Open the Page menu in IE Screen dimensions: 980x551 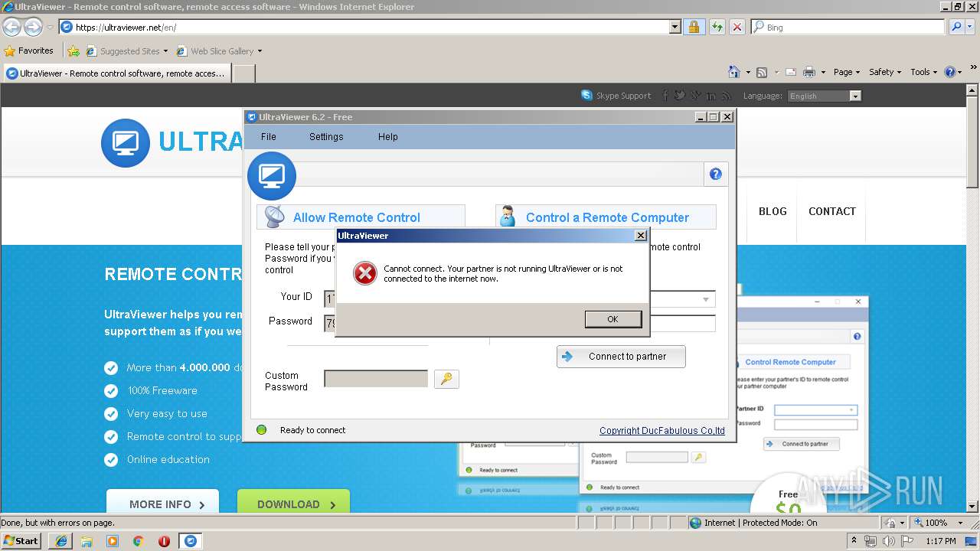pyautogui.click(x=847, y=72)
